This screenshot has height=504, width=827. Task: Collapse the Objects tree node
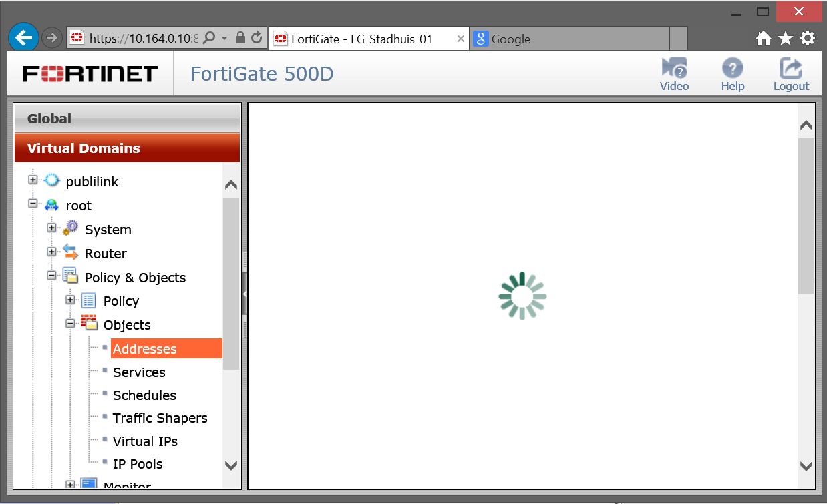click(70, 323)
